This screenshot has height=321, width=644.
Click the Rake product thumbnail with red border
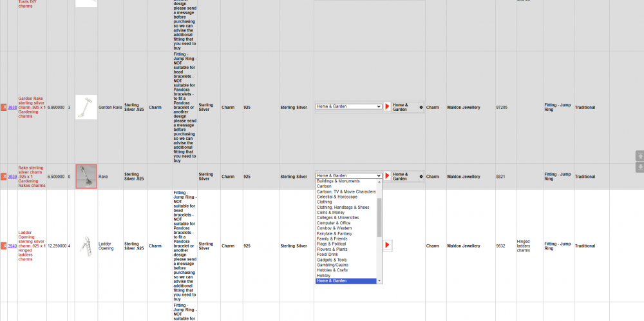[86, 177]
